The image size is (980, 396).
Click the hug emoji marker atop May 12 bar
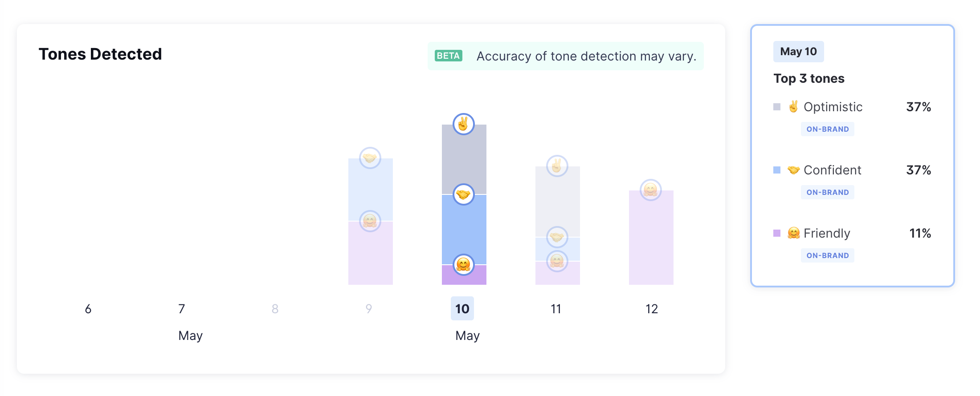[650, 190]
